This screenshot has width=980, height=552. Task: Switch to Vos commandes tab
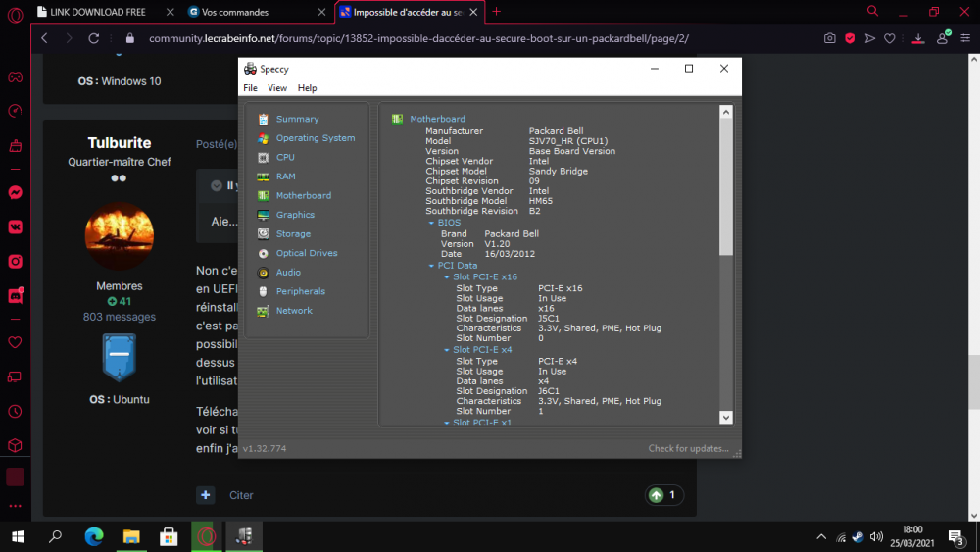[235, 12]
